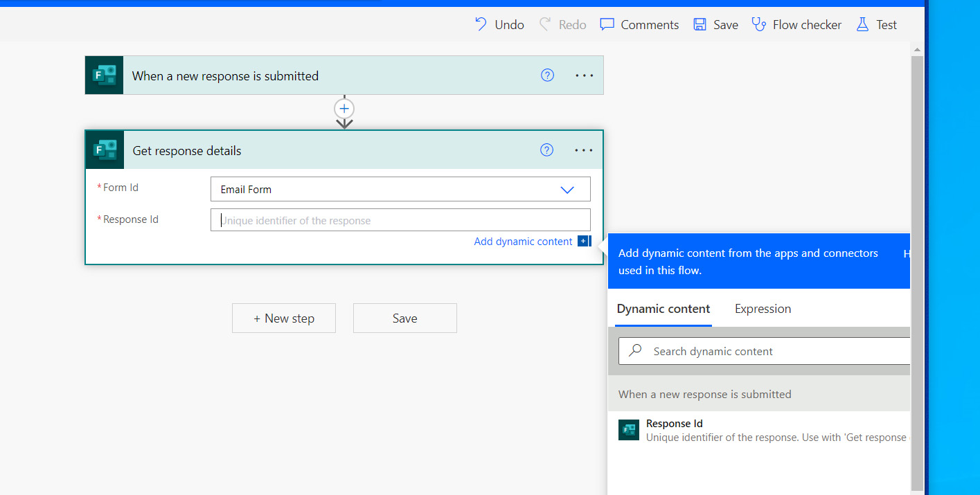
Task: Click the Test flask button
Action: click(x=876, y=25)
